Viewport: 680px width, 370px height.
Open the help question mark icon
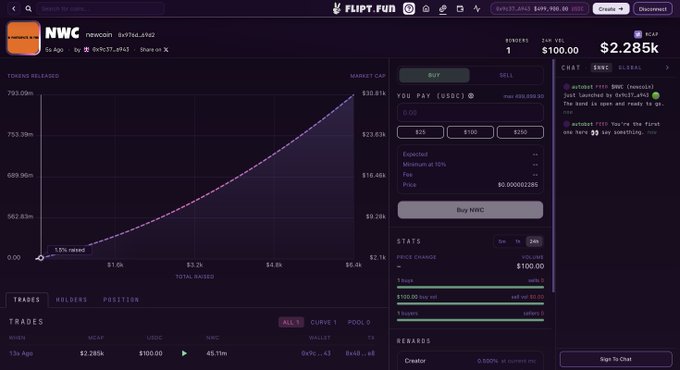pyautogui.click(x=409, y=8)
